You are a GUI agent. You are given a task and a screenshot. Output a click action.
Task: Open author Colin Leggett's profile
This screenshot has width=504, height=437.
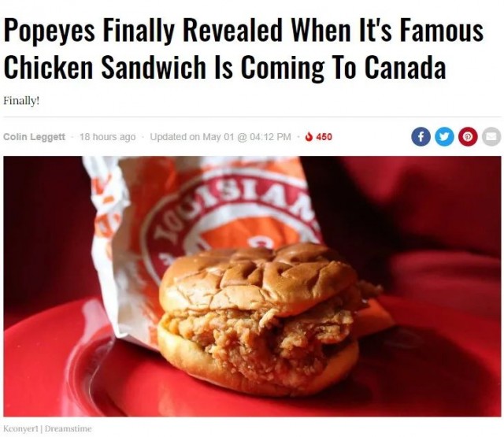tap(34, 137)
